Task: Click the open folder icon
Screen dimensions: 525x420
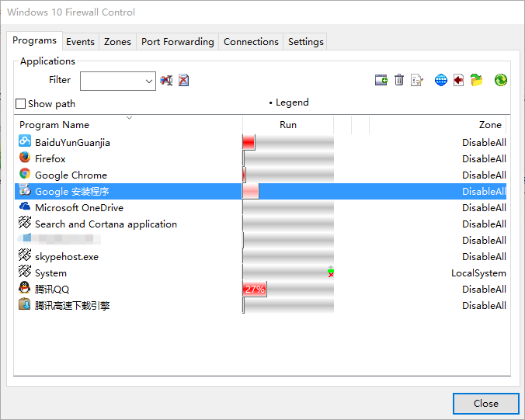Action: (477, 80)
